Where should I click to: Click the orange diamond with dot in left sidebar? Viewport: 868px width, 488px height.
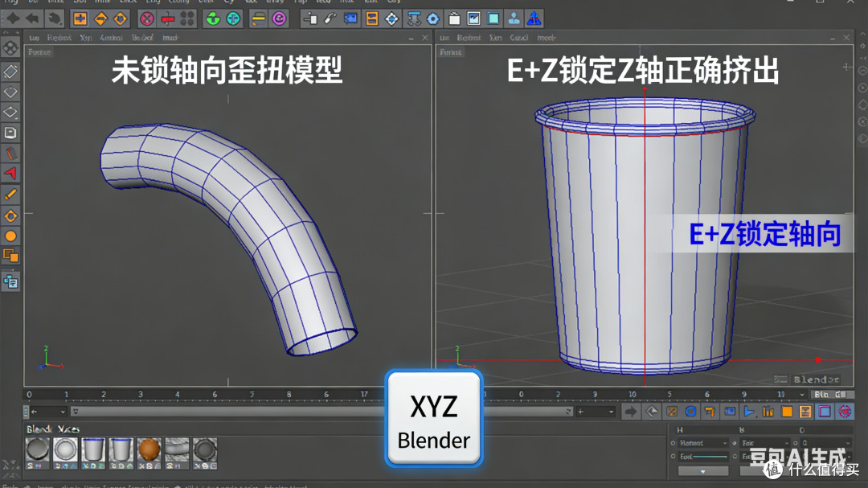point(10,216)
